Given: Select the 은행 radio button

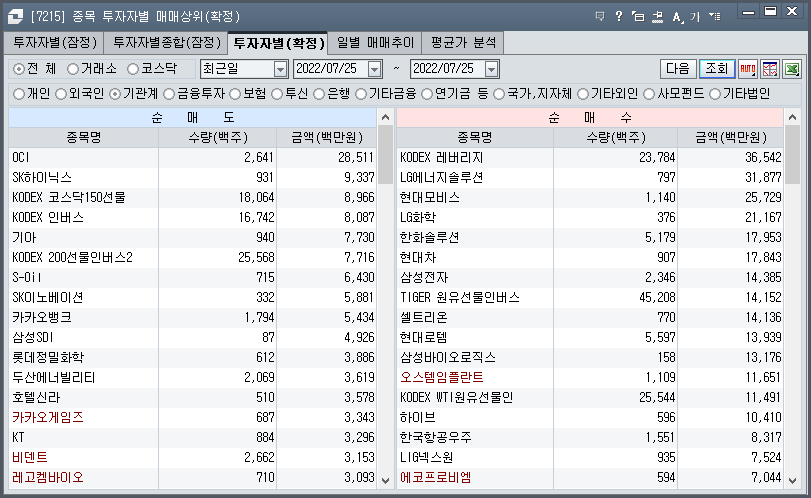Looking at the screenshot, I should (x=319, y=94).
